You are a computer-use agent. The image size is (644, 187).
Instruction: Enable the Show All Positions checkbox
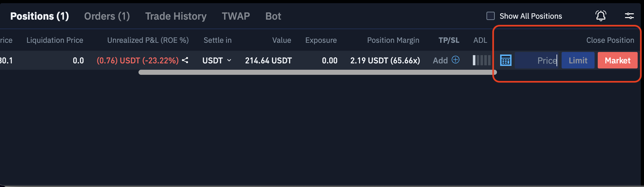(x=491, y=16)
